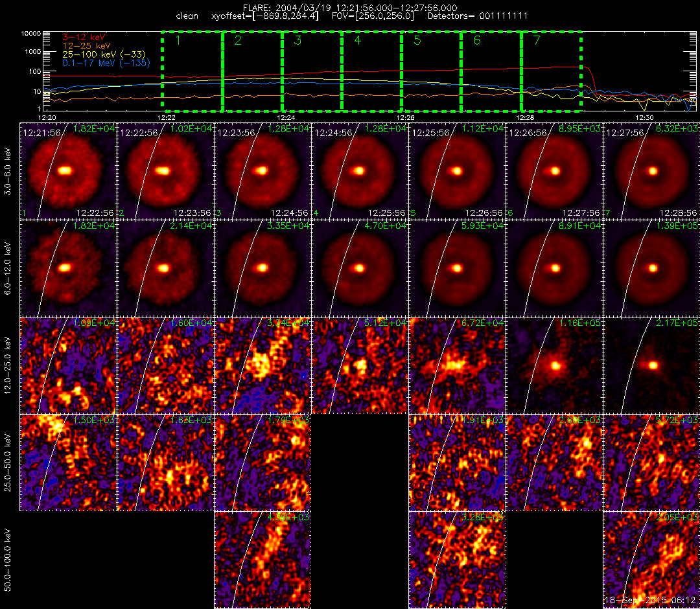
Task: Click the 1.16E+05 peak value label
Action: [580, 323]
